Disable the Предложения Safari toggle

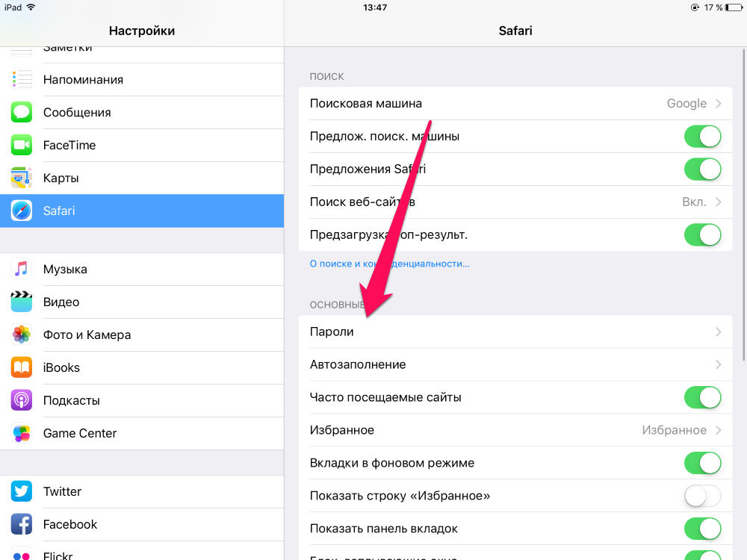[702, 169]
